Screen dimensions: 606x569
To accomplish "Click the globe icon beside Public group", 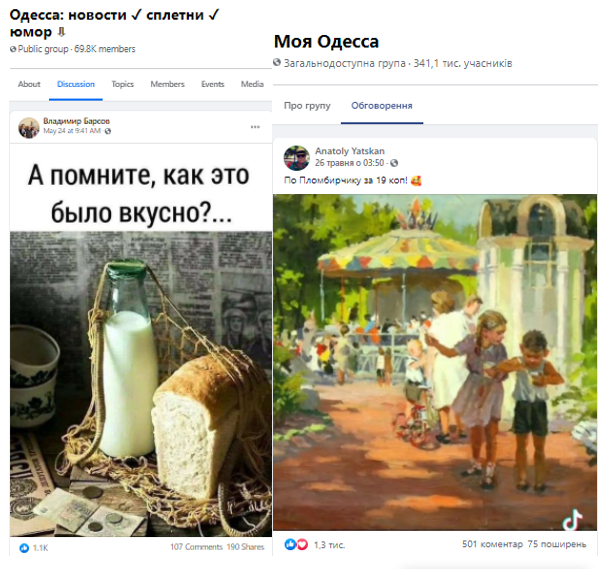I will pyautogui.click(x=13, y=49).
